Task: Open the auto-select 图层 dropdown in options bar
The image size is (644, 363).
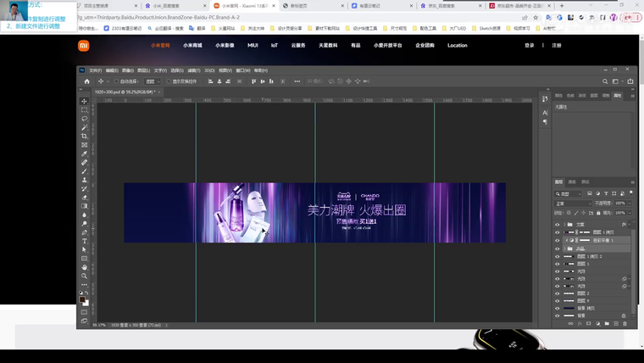Action: (153, 81)
